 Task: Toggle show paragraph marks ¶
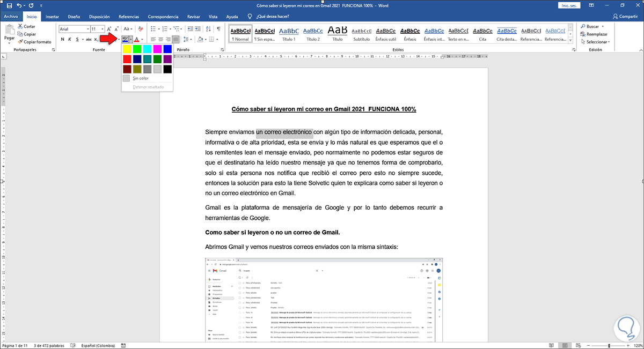click(x=218, y=29)
